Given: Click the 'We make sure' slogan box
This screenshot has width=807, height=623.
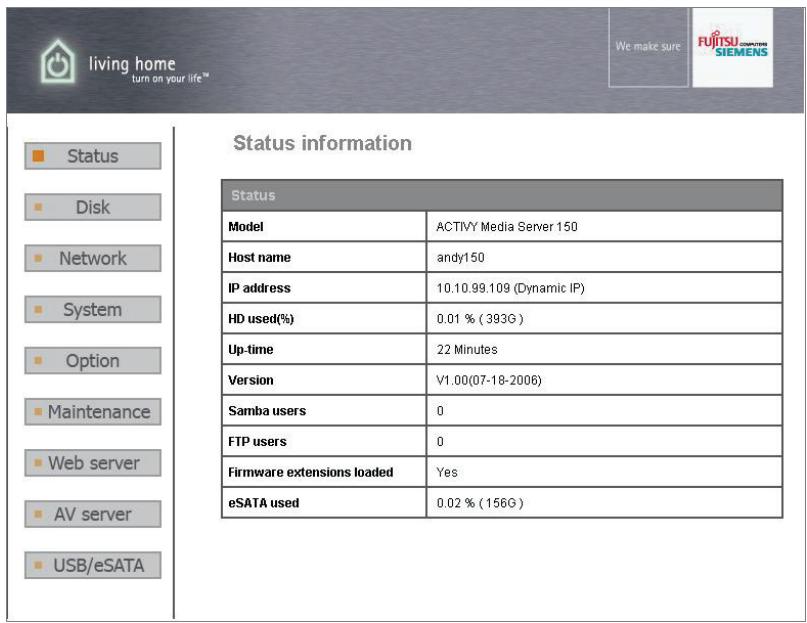Looking at the screenshot, I should pos(648,47).
